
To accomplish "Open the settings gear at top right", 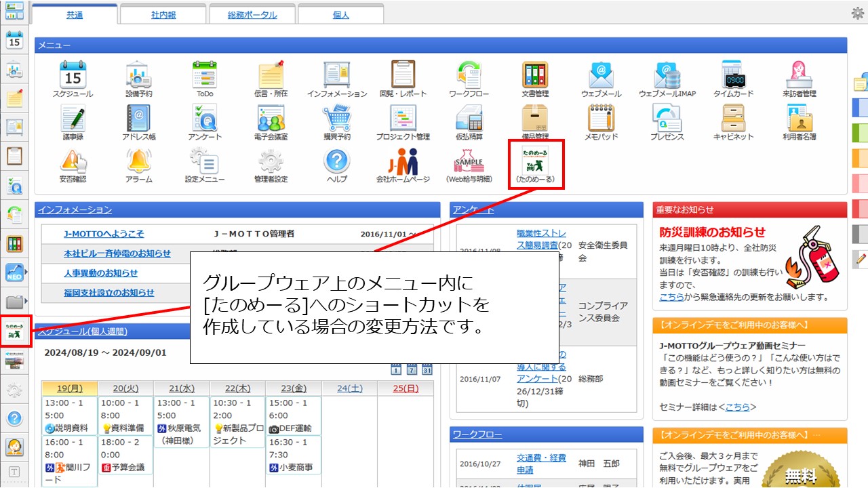I will [x=857, y=13].
